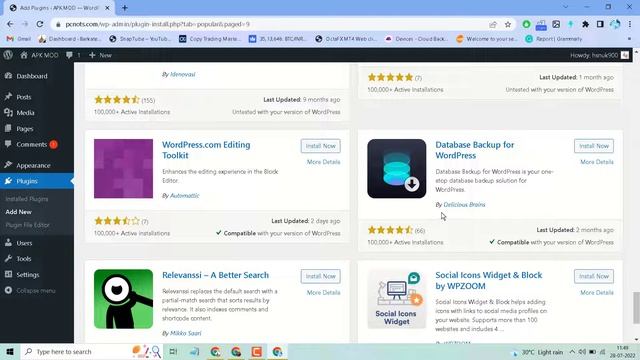Click the APK MOD home icon
This screenshot has height=360, width=640.
click(24, 55)
